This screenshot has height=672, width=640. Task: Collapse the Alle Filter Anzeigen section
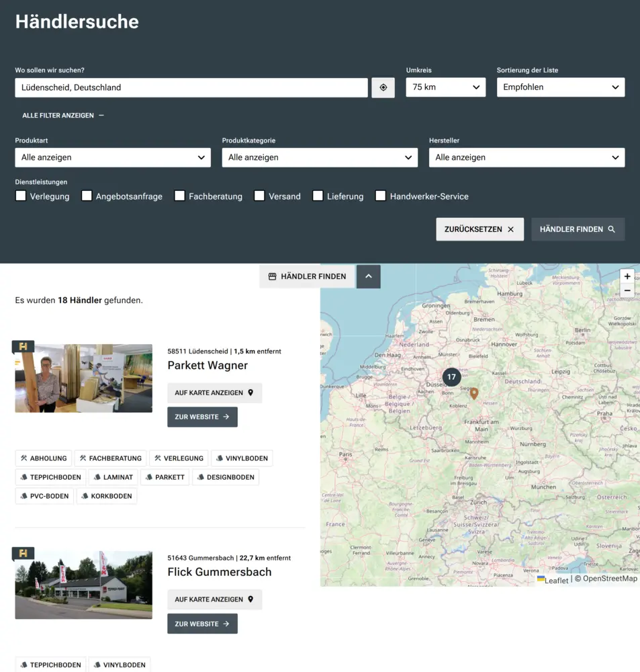[x=63, y=116]
